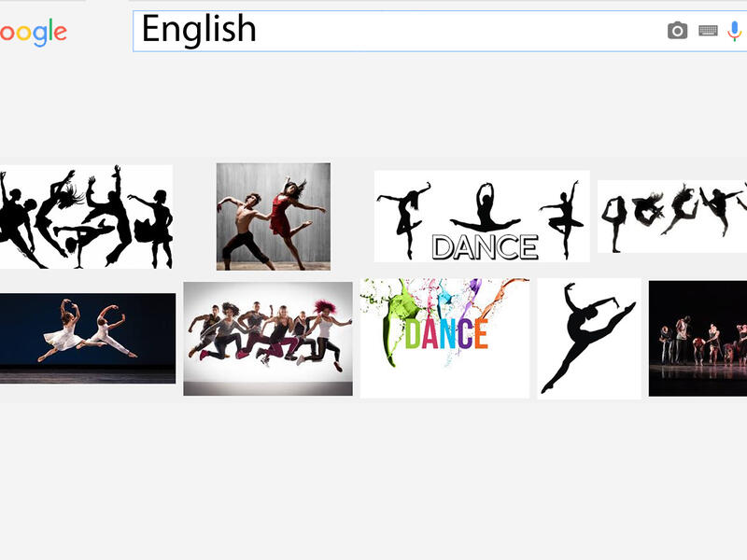
Task: Open the DANCE silhouette ballerinas image
Action: click(x=481, y=213)
